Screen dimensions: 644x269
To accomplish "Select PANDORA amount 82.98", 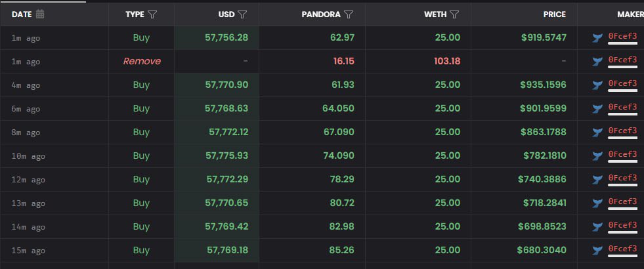I will click(342, 227).
